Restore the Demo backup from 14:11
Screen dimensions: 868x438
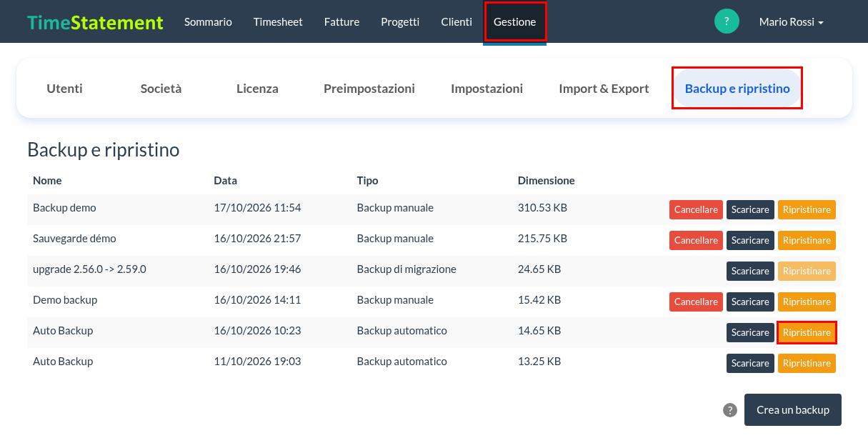(807, 302)
